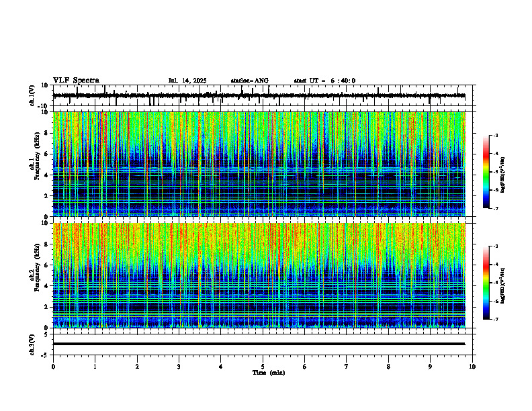The image size is (532, 411).
Task: Click inside the ch.1 spectrogram panel
Action: (x=259, y=164)
